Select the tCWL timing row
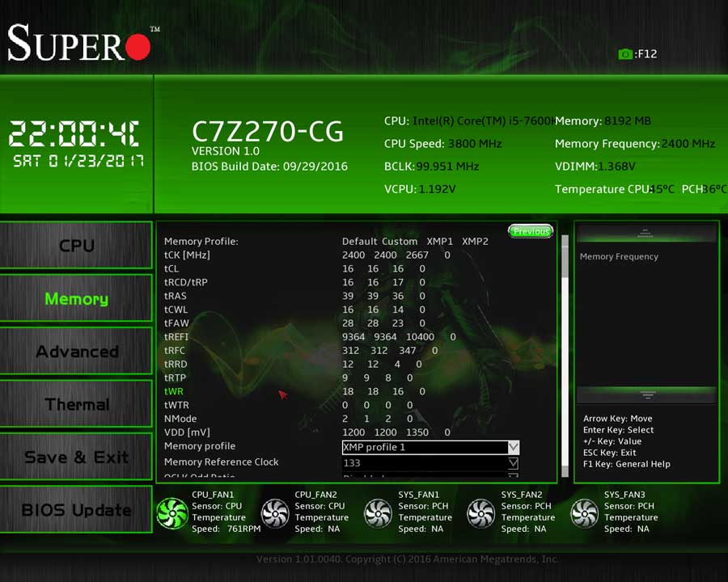 coord(294,310)
